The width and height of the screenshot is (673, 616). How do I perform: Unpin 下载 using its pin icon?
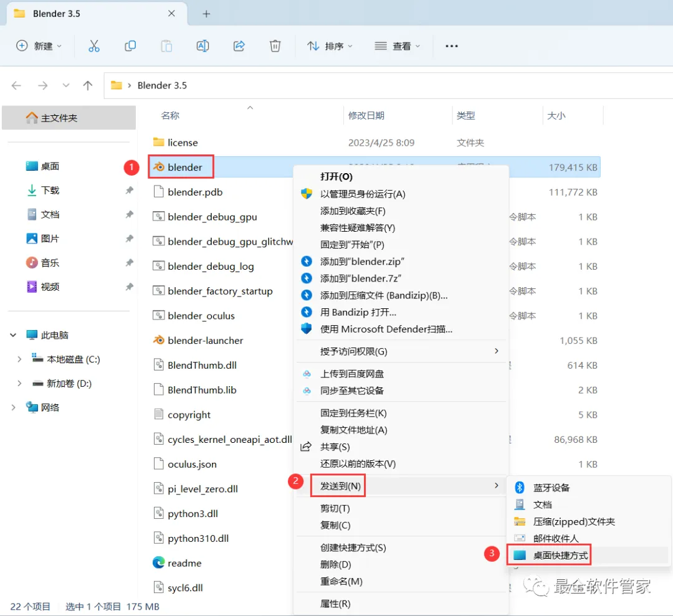click(x=129, y=190)
